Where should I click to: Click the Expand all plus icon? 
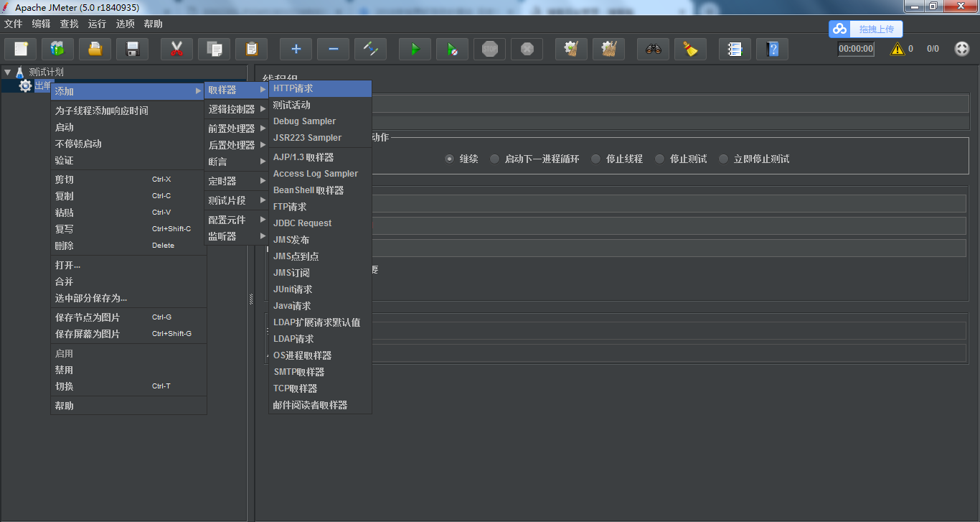click(x=296, y=49)
